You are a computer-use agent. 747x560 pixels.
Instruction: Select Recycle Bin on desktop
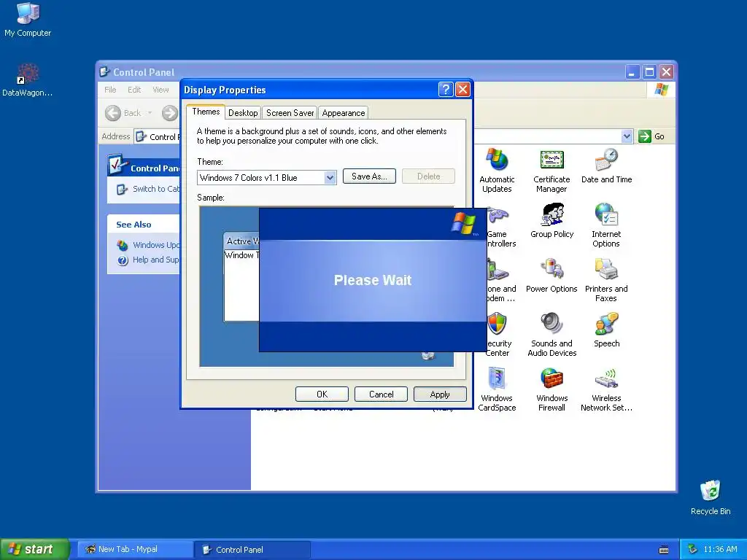point(711,497)
